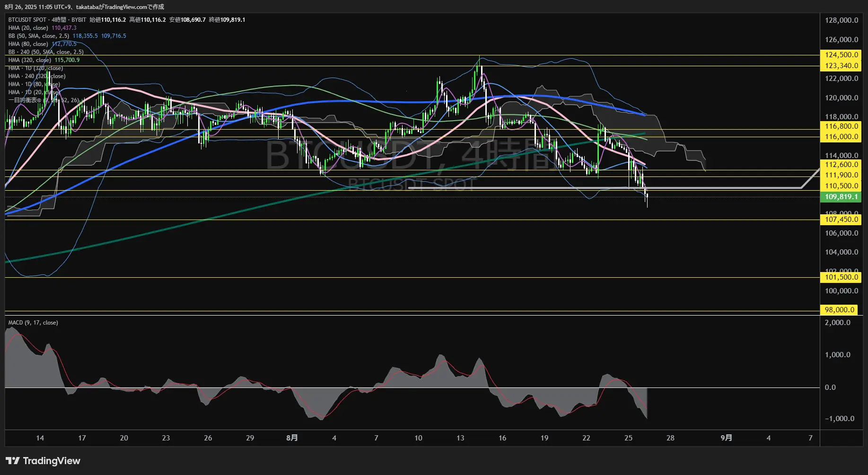Click the HMA (20, close) legend
The height and width of the screenshot is (475, 868).
pyautogui.click(x=28, y=28)
